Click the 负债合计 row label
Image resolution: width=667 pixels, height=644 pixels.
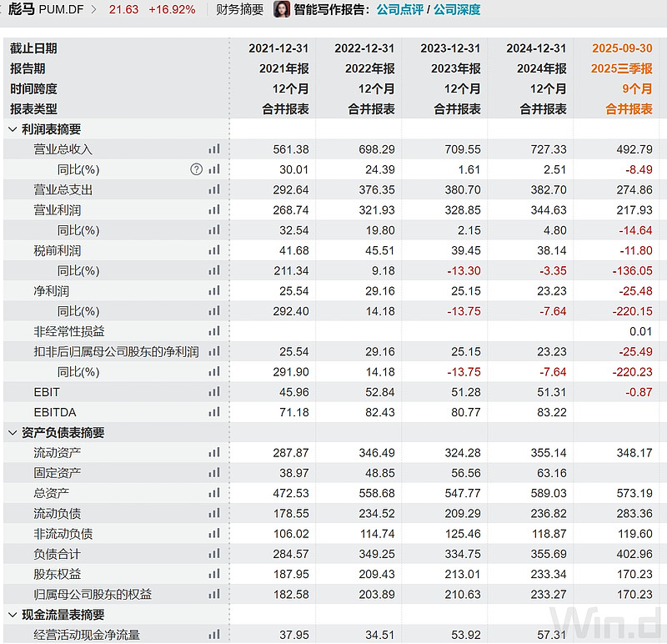[x=57, y=554]
